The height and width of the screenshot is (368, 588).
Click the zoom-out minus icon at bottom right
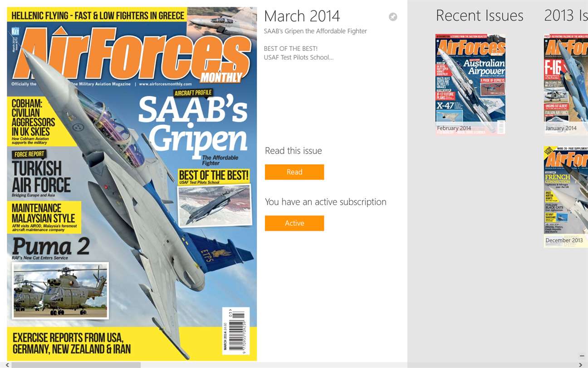[x=582, y=356]
